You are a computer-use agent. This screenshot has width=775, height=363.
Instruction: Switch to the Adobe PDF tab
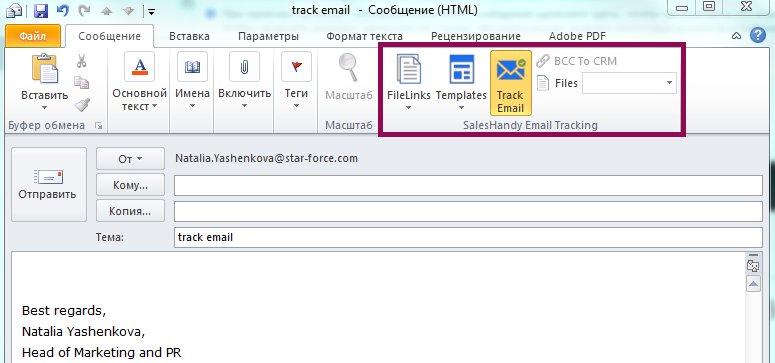(577, 36)
